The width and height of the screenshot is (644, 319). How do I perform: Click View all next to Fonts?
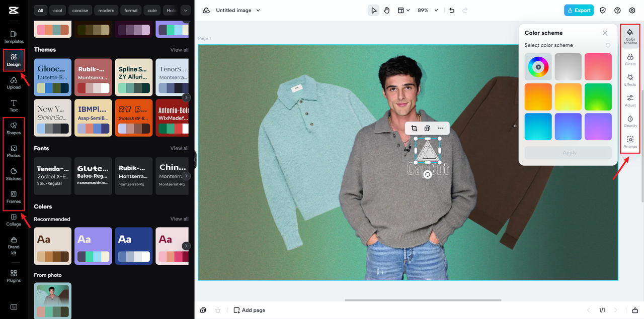(x=179, y=148)
